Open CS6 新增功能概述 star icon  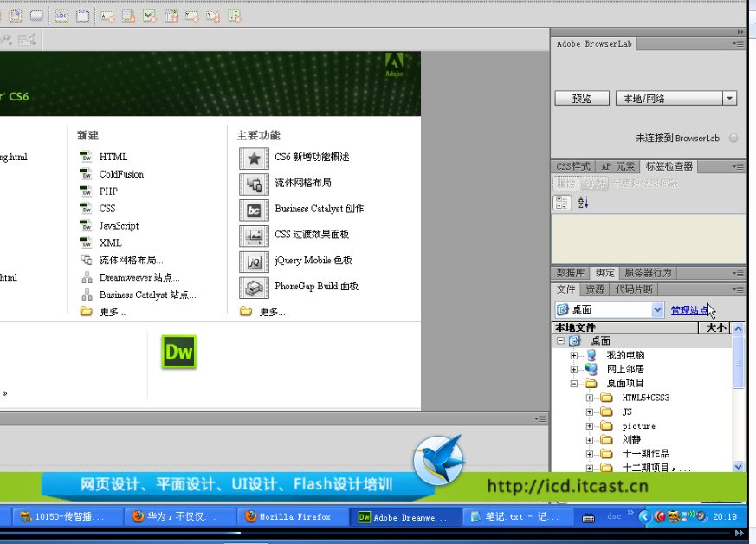tap(254, 158)
